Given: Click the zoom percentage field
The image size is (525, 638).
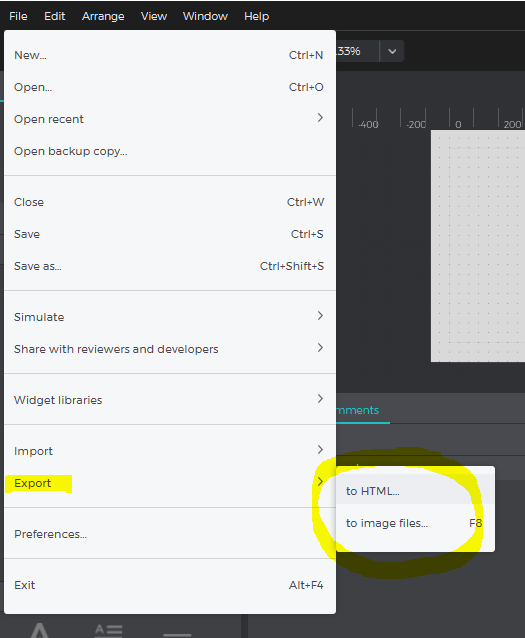Looking at the screenshot, I should [x=357, y=51].
